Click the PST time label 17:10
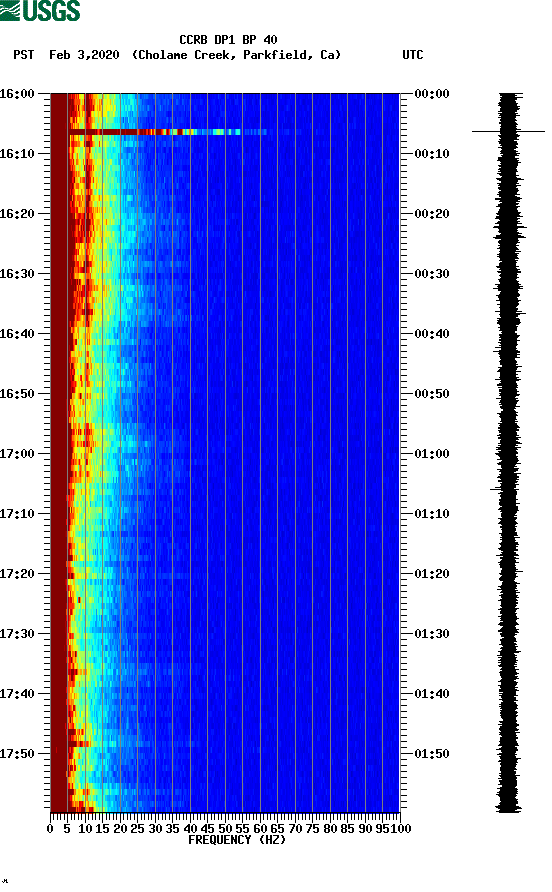This screenshot has width=552, height=892. (x=17, y=514)
